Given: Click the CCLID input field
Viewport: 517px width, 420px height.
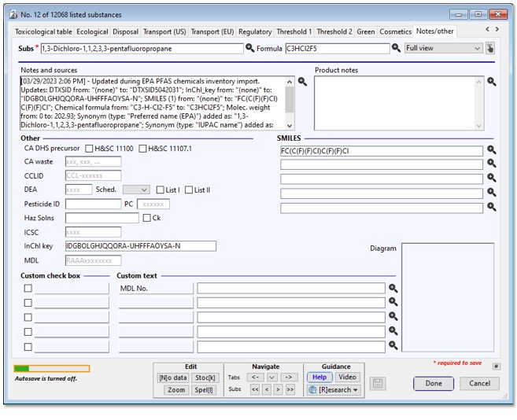Looking at the screenshot, I should [x=94, y=175].
